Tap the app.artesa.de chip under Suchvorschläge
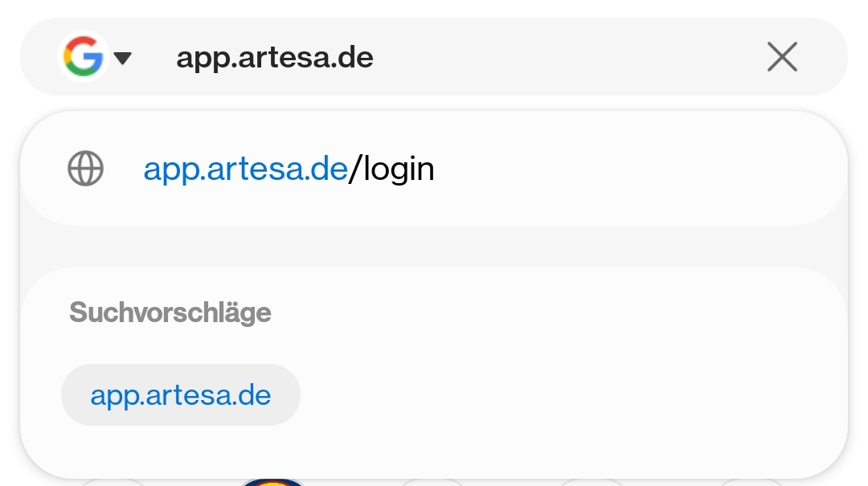 pos(180,394)
